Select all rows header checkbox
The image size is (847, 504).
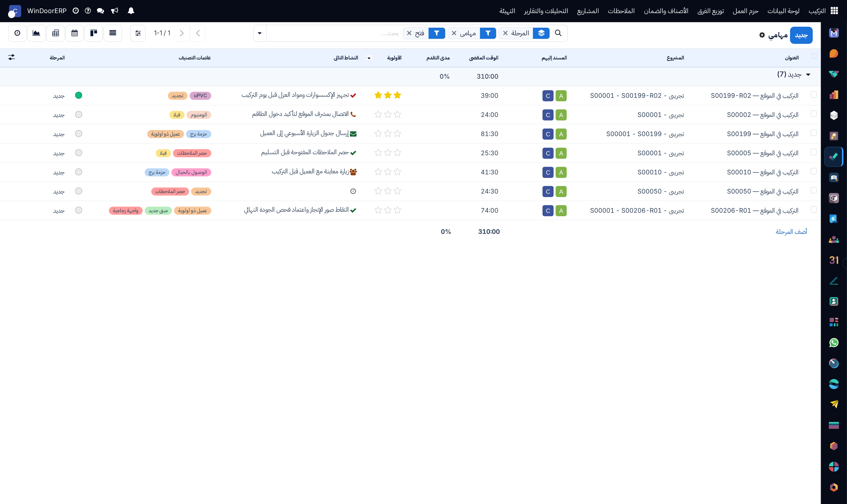click(814, 56)
